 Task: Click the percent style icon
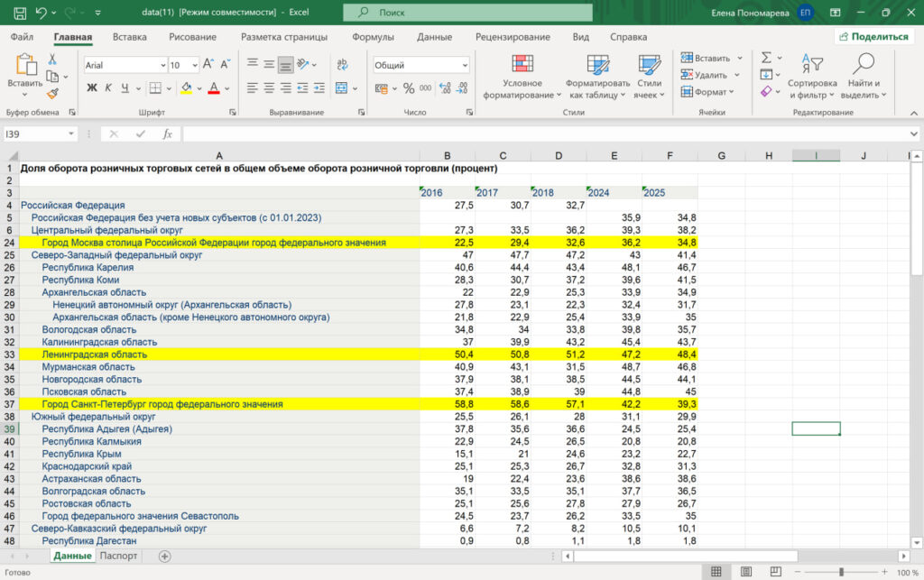[x=409, y=88]
